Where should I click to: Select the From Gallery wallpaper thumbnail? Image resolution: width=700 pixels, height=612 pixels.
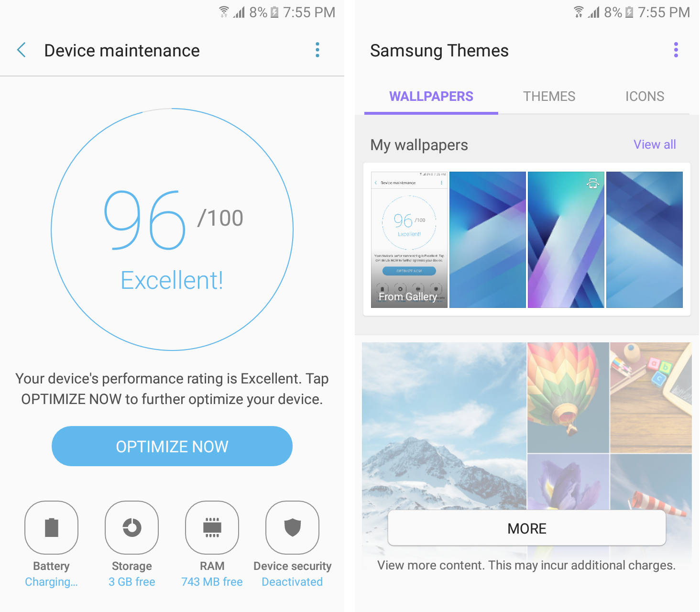tap(409, 240)
